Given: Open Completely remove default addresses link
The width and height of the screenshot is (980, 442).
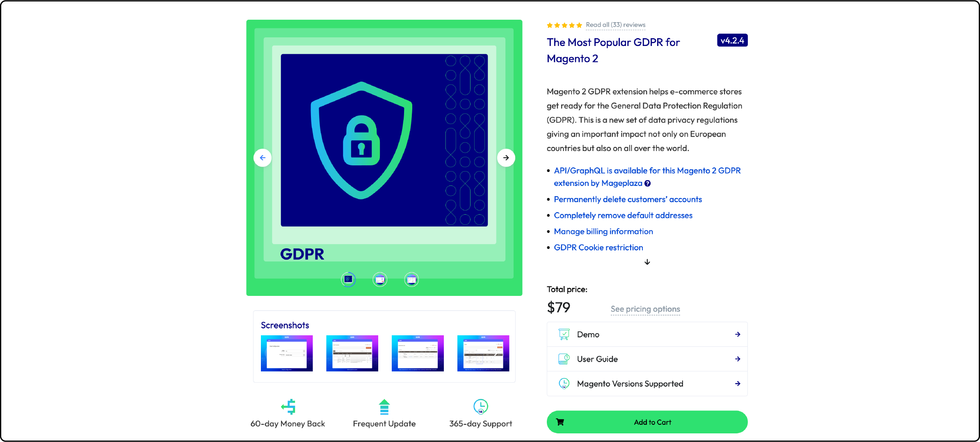Looking at the screenshot, I should point(623,215).
